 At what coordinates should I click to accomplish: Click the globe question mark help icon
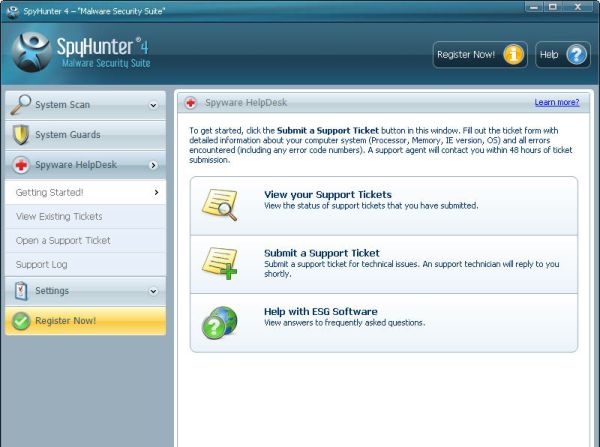[219, 322]
